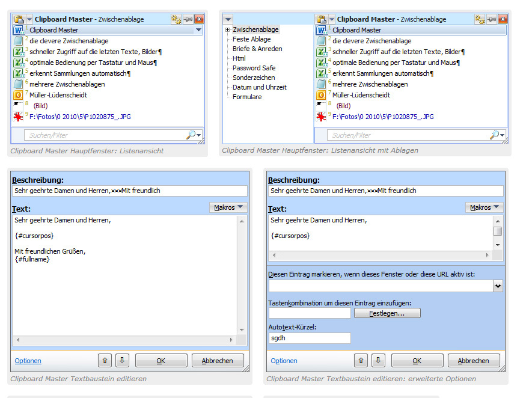Click Optionen link in left editor dialog
Image resolution: width=532 pixels, height=398 pixels.
(28, 361)
